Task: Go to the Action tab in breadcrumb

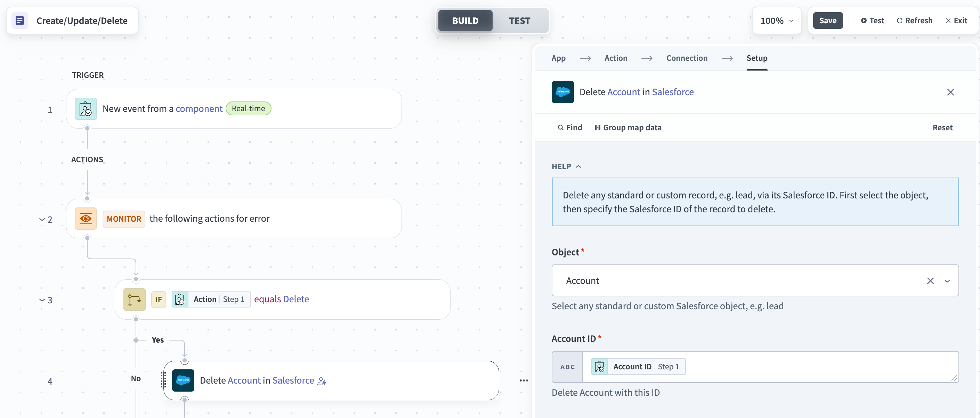Action: tap(616, 58)
